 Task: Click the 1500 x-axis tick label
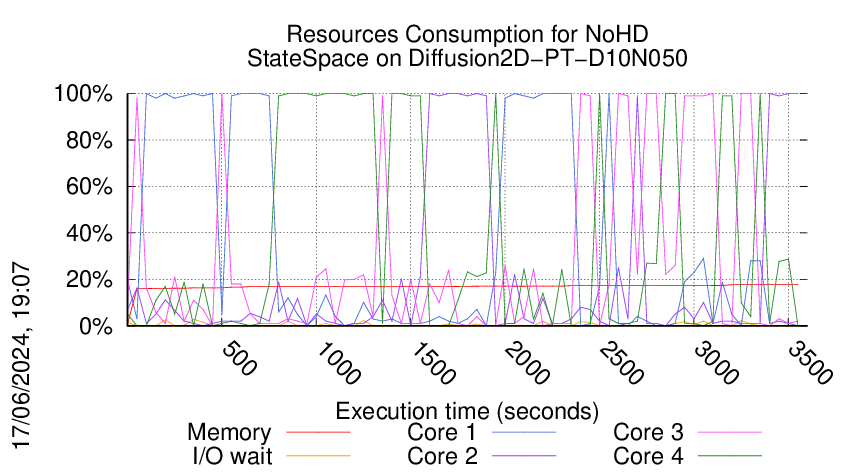[x=433, y=364]
